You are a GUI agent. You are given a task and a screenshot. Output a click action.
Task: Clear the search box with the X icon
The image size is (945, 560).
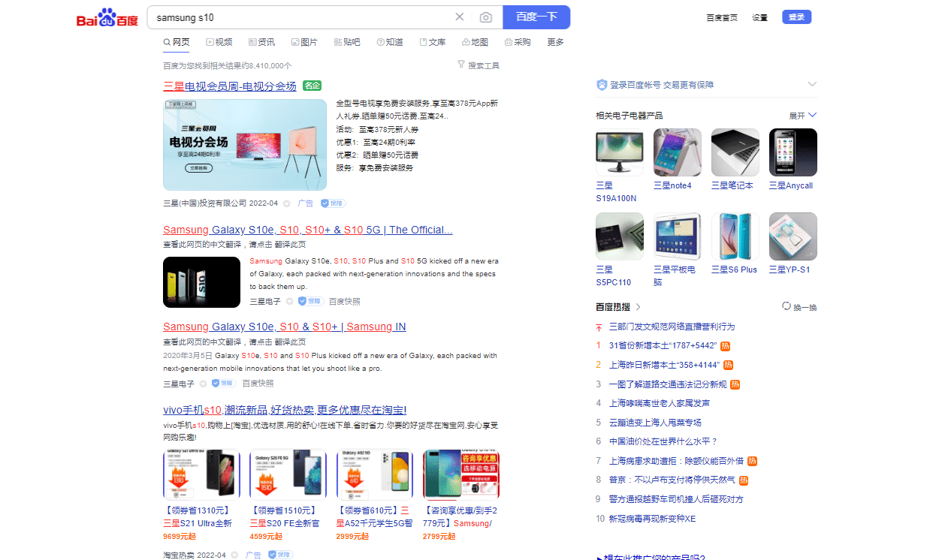click(460, 17)
